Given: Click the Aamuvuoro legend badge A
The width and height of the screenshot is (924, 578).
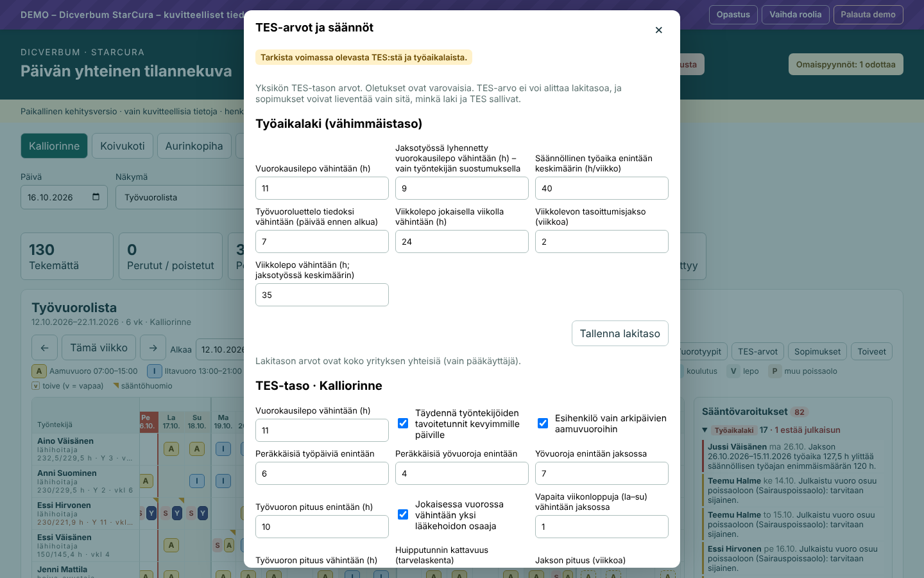Looking at the screenshot, I should click(39, 371).
